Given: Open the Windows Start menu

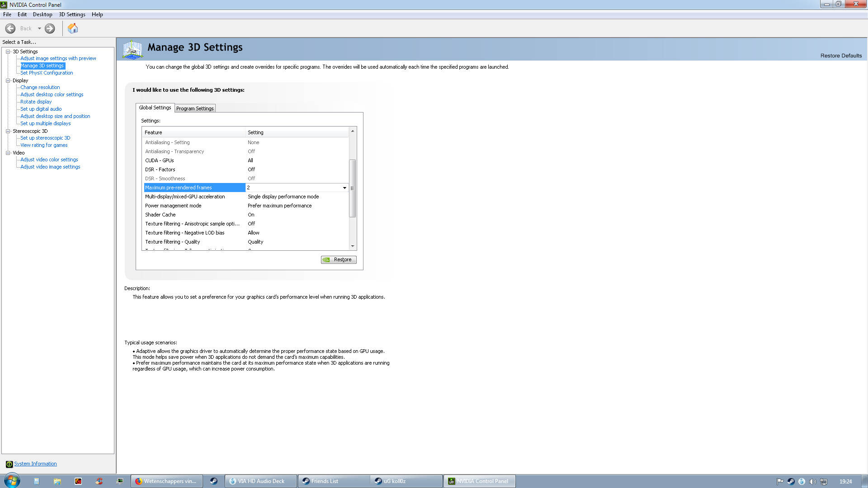Looking at the screenshot, I should point(12,481).
